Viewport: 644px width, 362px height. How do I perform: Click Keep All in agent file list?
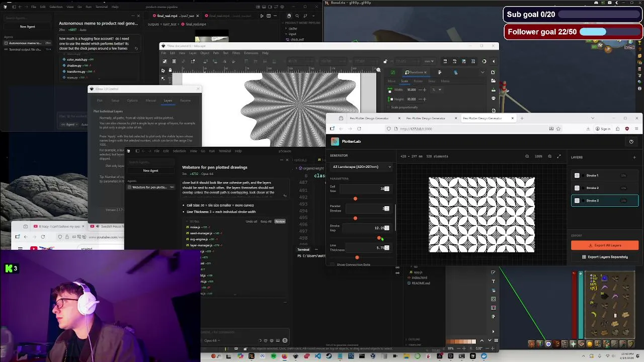tap(266, 221)
